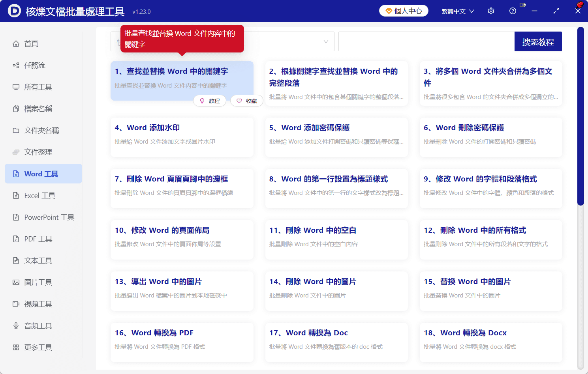Select 首頁 in the sidebar
Image resolution: width=588 pixels, height=374 pixels.
[43, 44]
